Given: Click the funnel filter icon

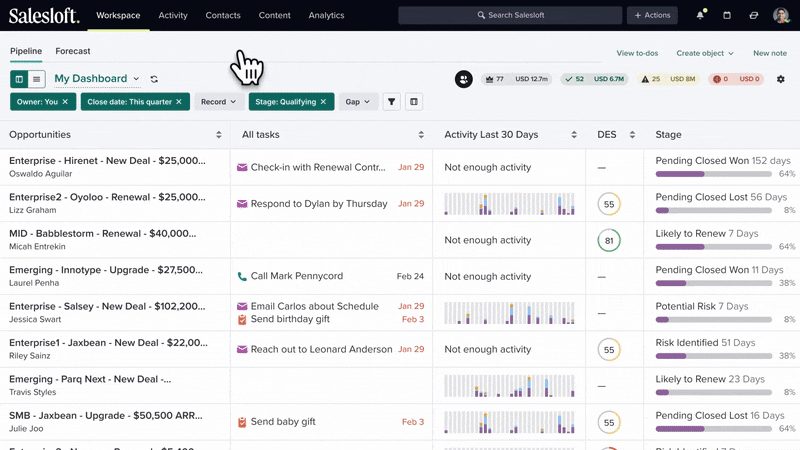Looking at the screenshot, I should click(391, 102).
